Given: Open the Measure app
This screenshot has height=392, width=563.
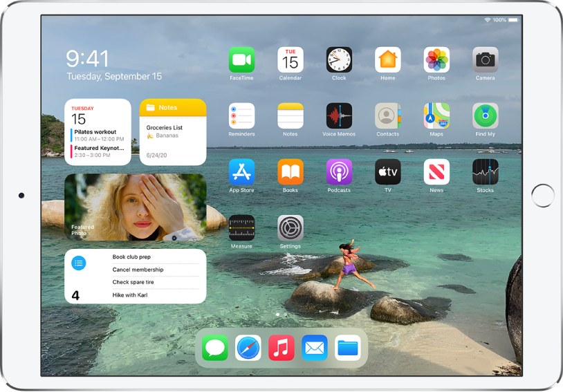Looking at the screenshot, I should pyautogui.click(x=241, y=227).
